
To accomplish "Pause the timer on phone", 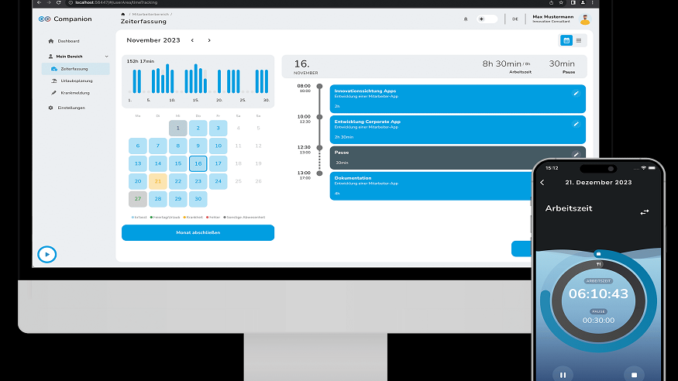I will (563, 375).
